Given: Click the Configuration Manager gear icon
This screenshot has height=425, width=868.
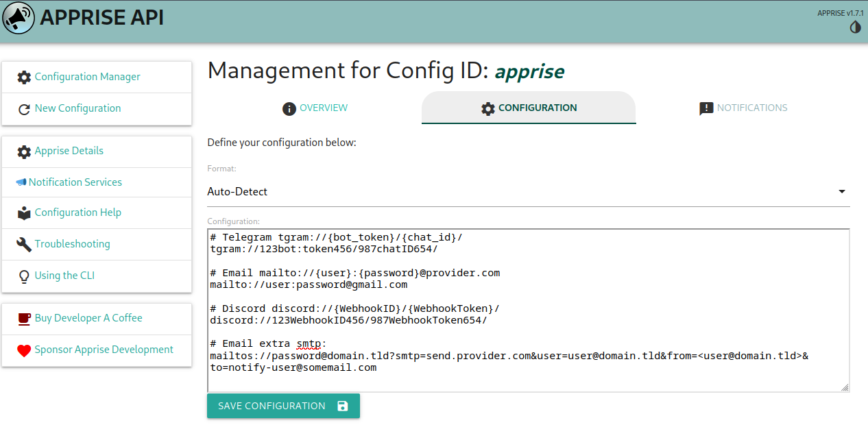Looking at the screenshot, I should pos(24,77).
